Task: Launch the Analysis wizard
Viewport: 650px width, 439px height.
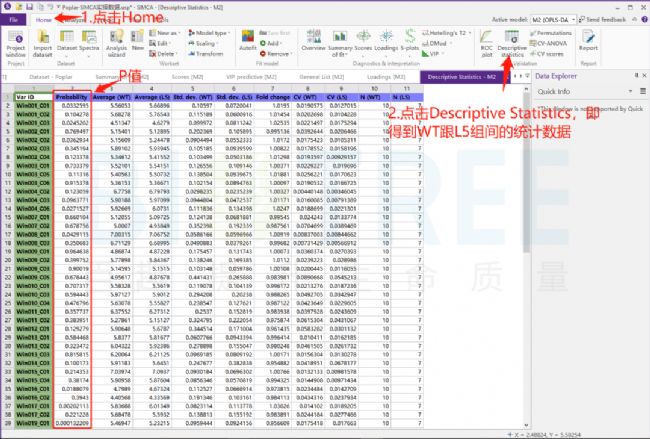Action: click(116, 44)
